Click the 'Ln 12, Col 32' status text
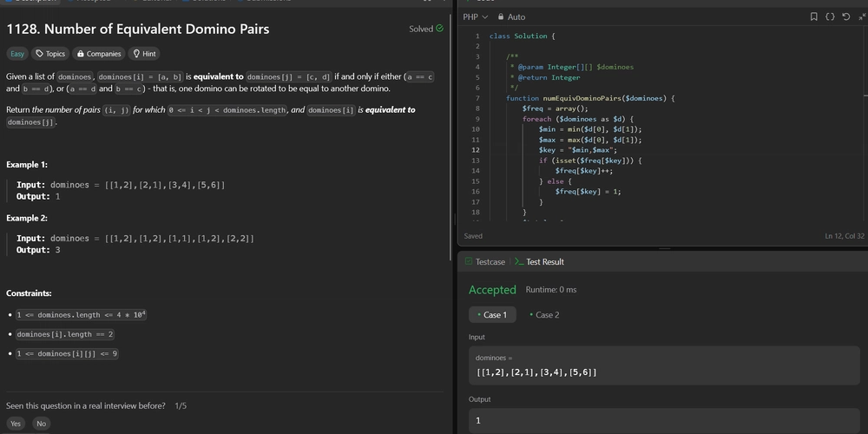This screenshot has width=868, height=434. [845, 236]
